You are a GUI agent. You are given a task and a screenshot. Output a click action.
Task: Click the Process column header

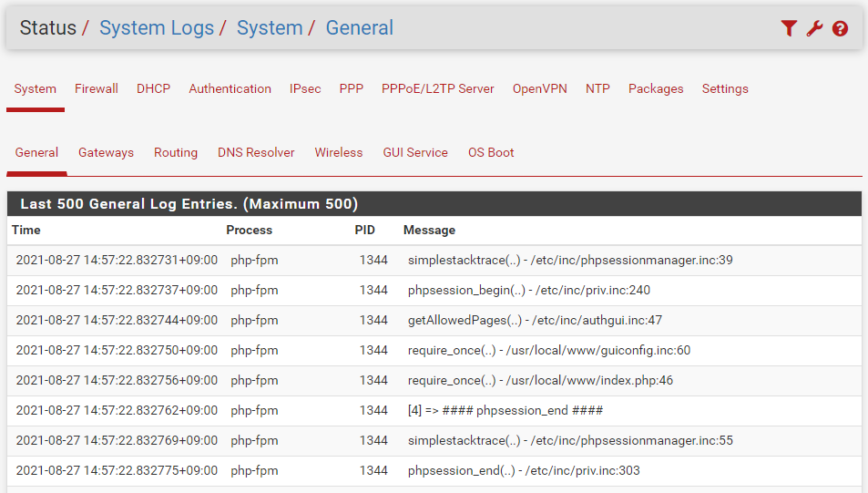pyautogui.click(x=250, y=230)
